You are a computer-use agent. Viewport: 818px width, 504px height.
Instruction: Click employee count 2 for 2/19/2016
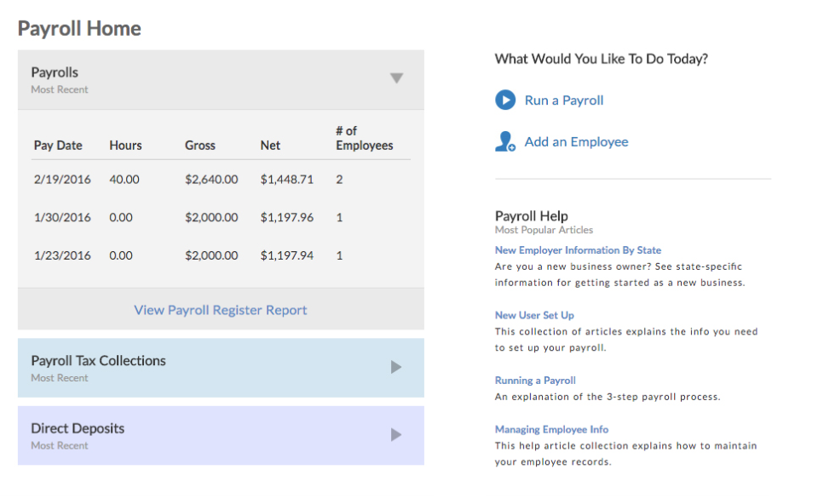click(339, 180)
